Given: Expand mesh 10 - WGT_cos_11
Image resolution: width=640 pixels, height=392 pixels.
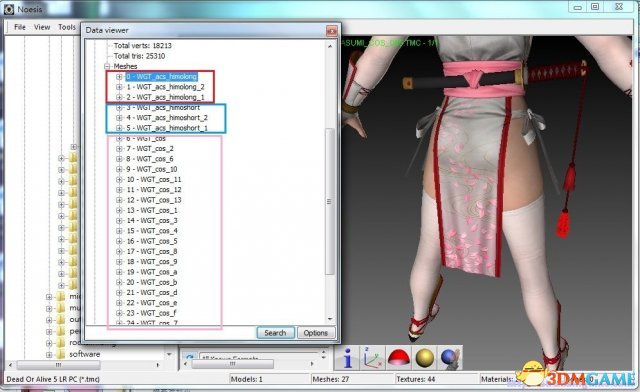Looking at the screenshot, I should coord(119,179).
